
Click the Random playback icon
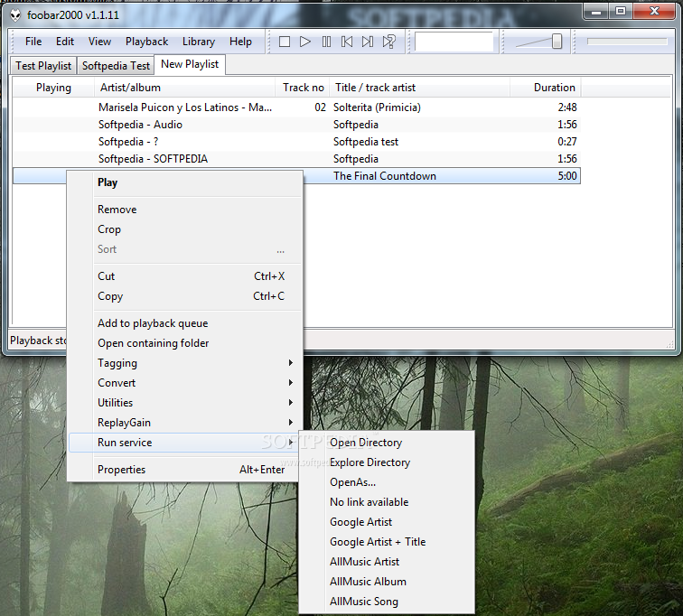[x=388, y=42]
